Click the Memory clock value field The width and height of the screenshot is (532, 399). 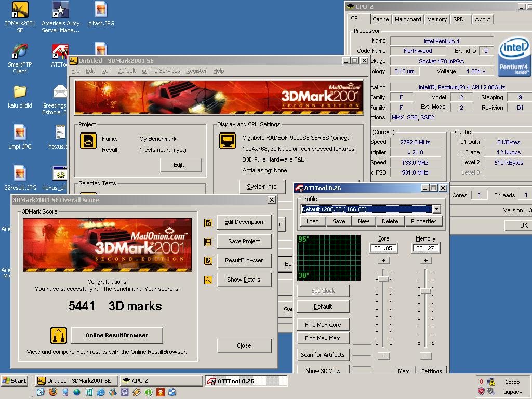(x=425, y=248)
